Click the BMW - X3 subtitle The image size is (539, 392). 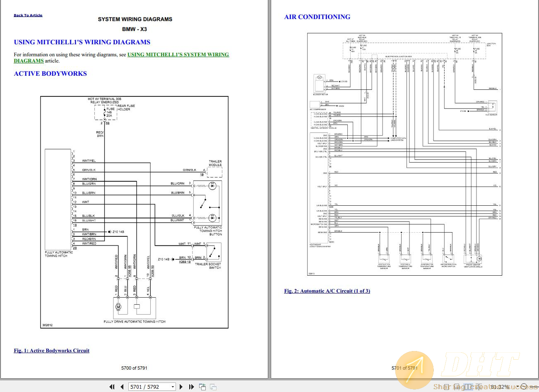[x=135, y=29]
